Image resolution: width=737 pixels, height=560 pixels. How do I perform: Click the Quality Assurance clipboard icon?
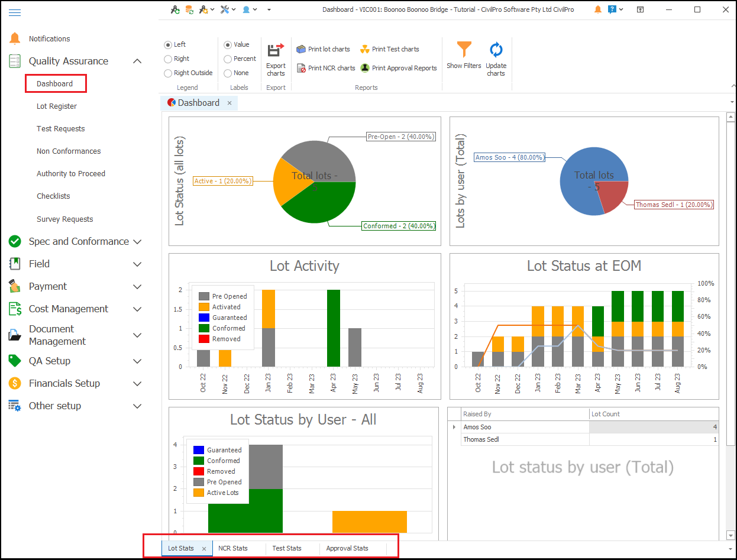click(15, 61)
